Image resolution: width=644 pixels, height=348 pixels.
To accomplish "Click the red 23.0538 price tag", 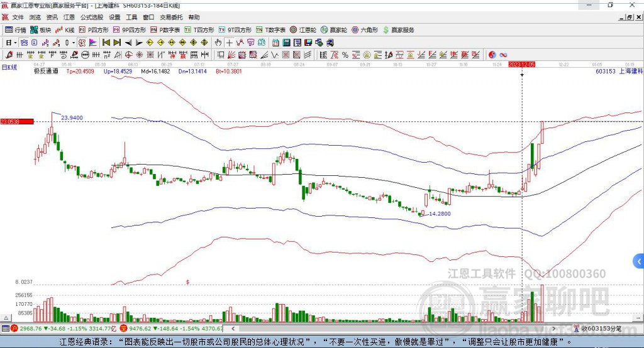I will coord(17,121).
